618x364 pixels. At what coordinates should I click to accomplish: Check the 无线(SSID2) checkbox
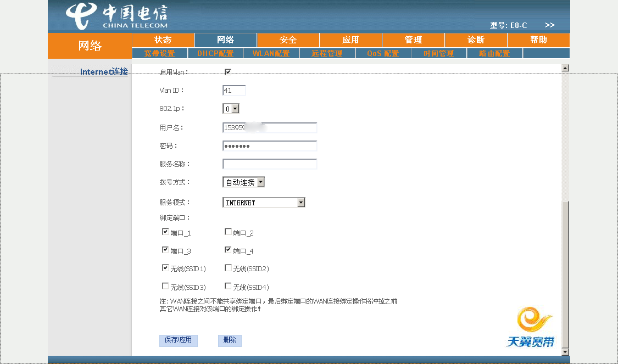[x=228, y=268]
